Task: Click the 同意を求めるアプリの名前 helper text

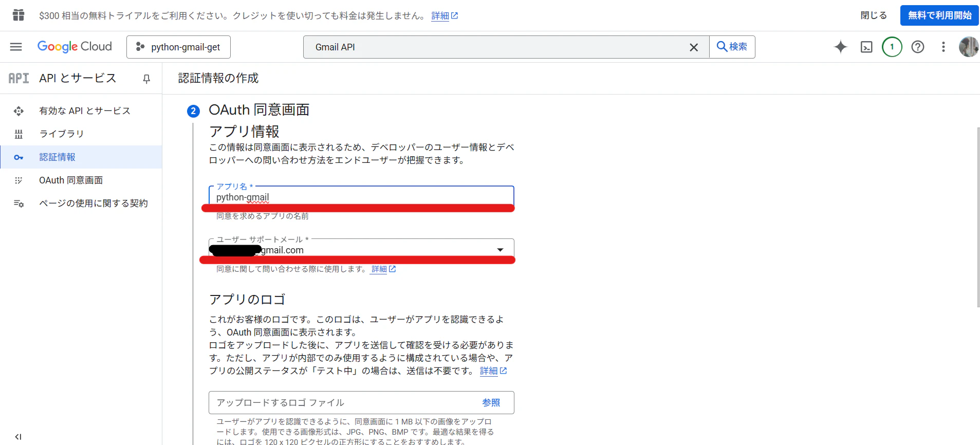Action: pyautogui.click(x=263, y=216)
